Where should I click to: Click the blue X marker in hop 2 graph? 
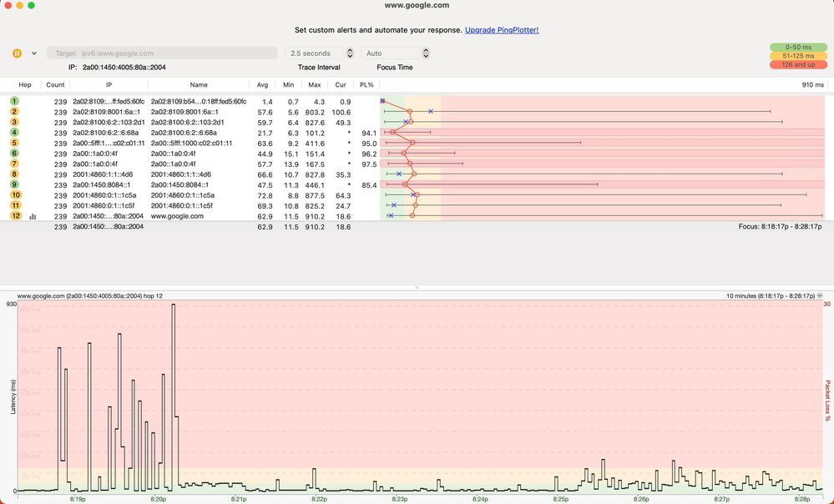click(x=430, y=112)
